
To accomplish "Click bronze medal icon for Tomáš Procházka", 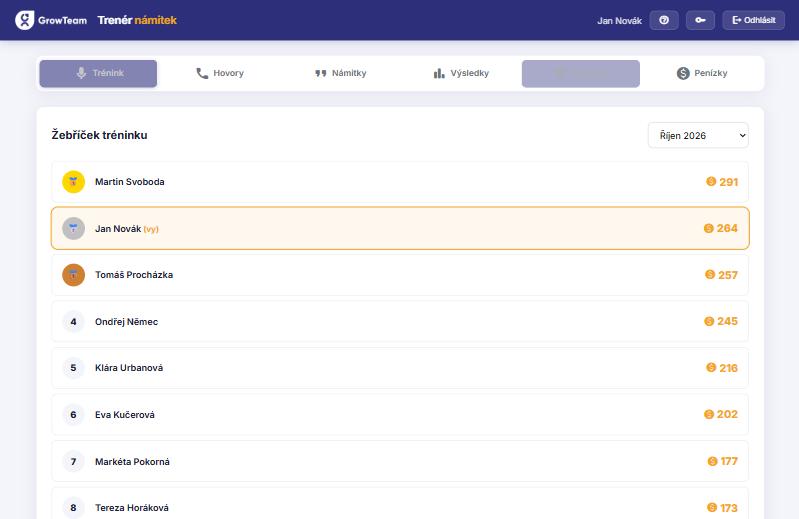I will tap(73, 275).
